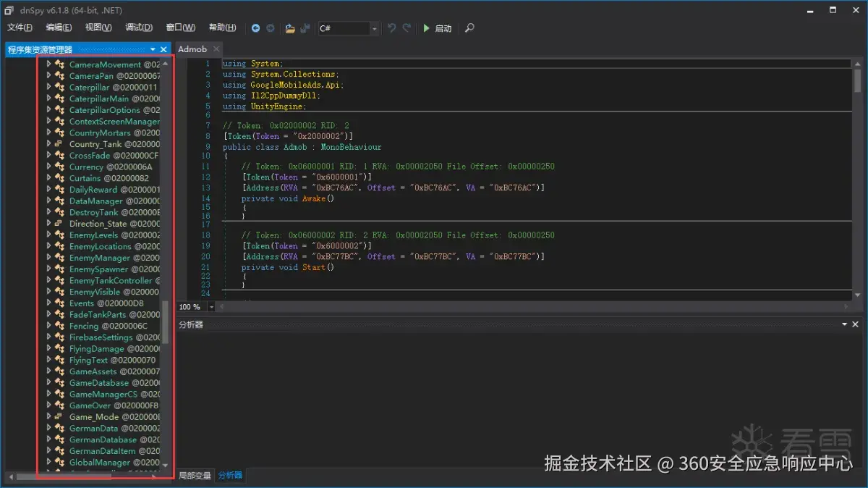868x488 pixels.
Task: Click the ContextScreenManager class icon
Action: 60,121
